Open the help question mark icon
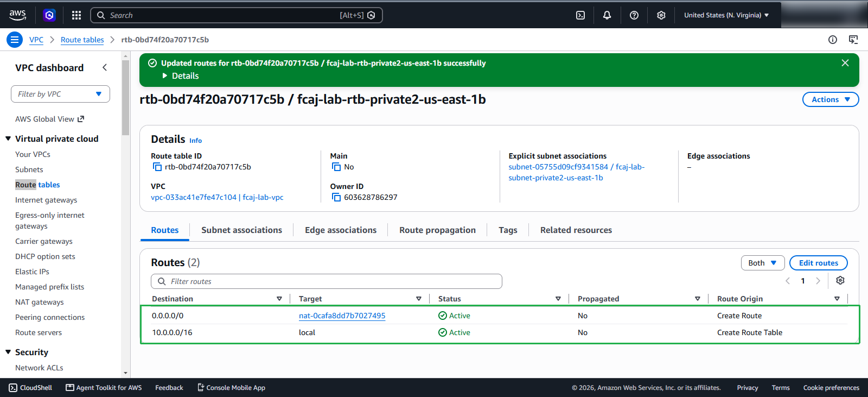 634,15
